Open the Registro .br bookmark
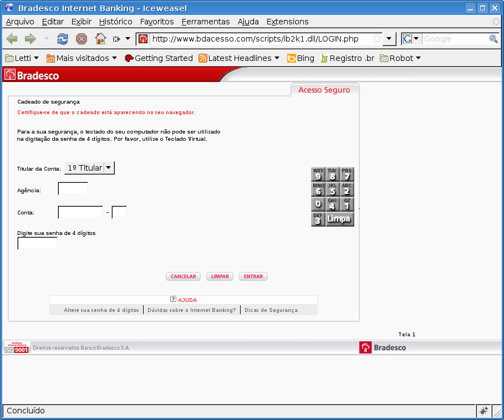 click(x=348, y=58)
